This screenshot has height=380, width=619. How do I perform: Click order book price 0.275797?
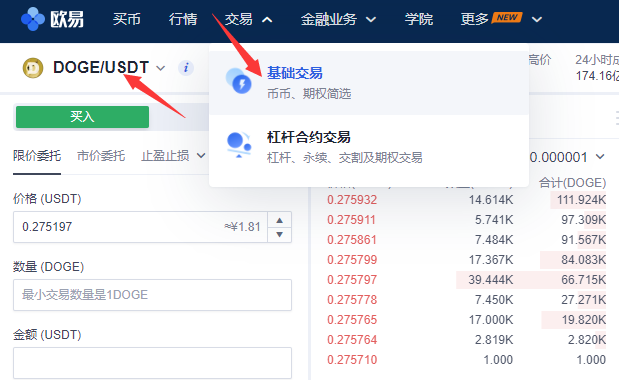[x=352, y=280]
